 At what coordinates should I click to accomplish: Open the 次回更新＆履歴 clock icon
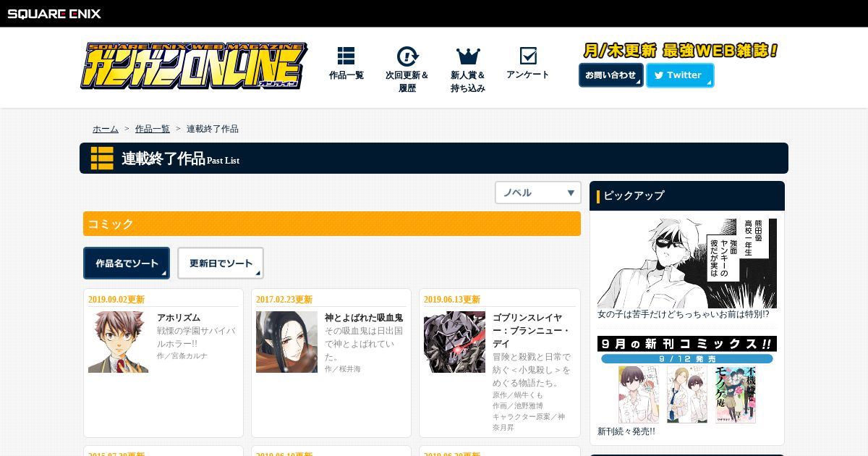(407, 56)
